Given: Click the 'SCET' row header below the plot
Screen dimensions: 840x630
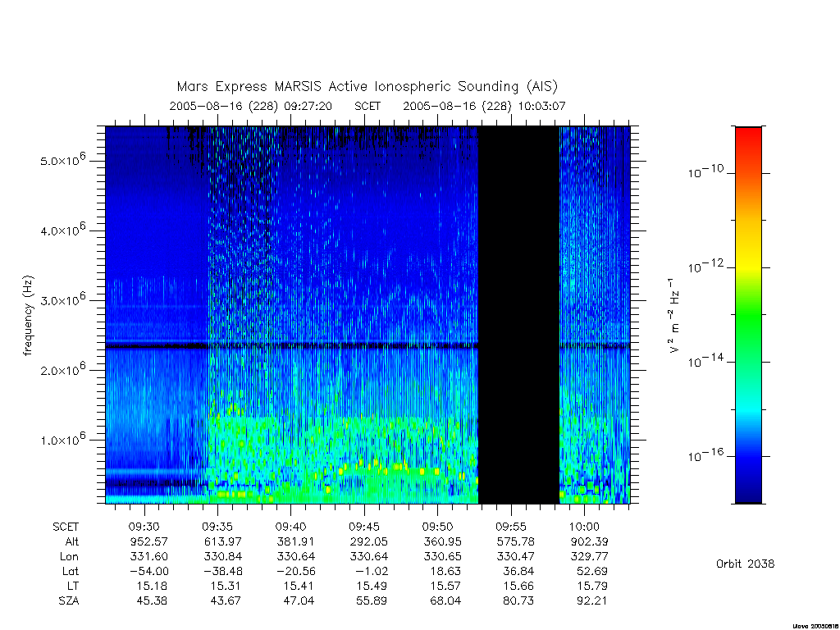Looking at the screenshot, I should [66, 527].
